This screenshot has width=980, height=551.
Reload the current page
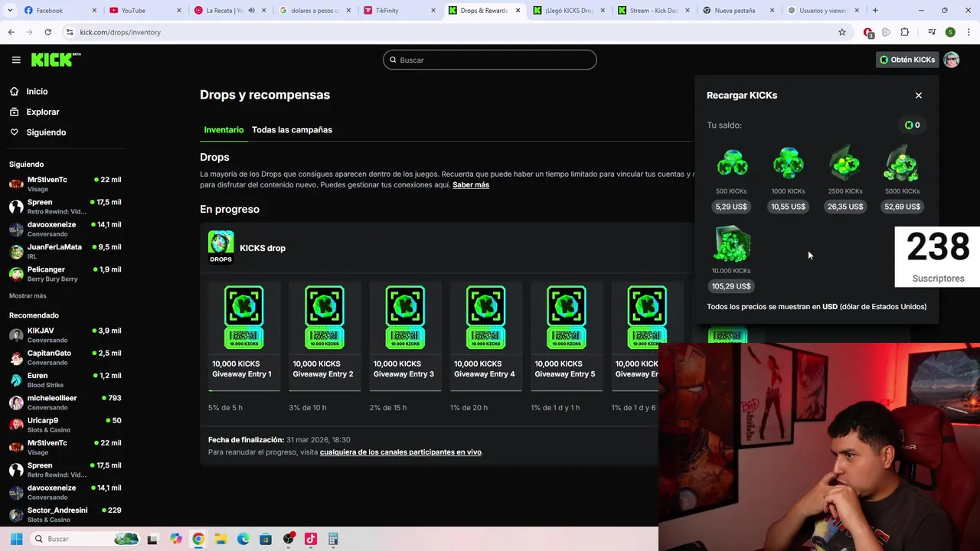click(47, 32)
